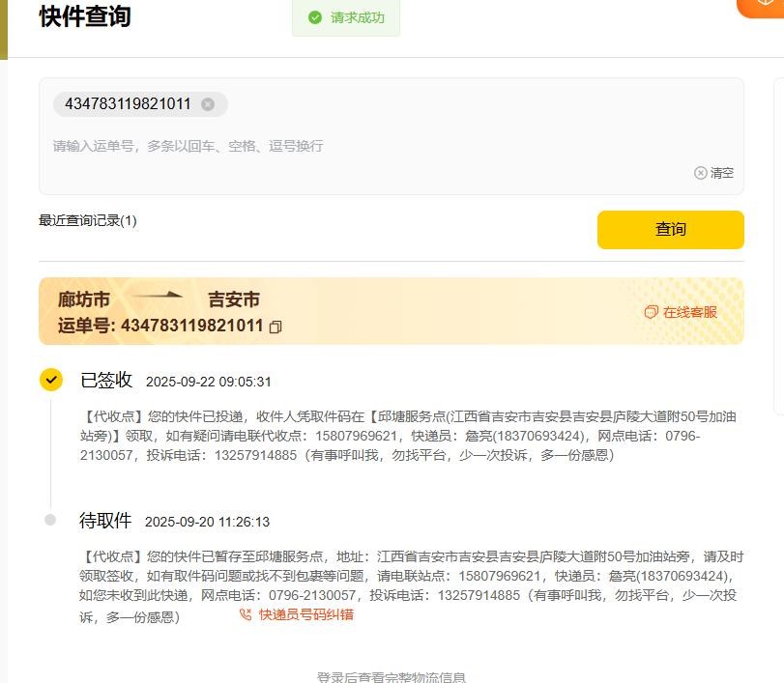
Task: Select the 待取件 status heading
Action: click(105, 521)
